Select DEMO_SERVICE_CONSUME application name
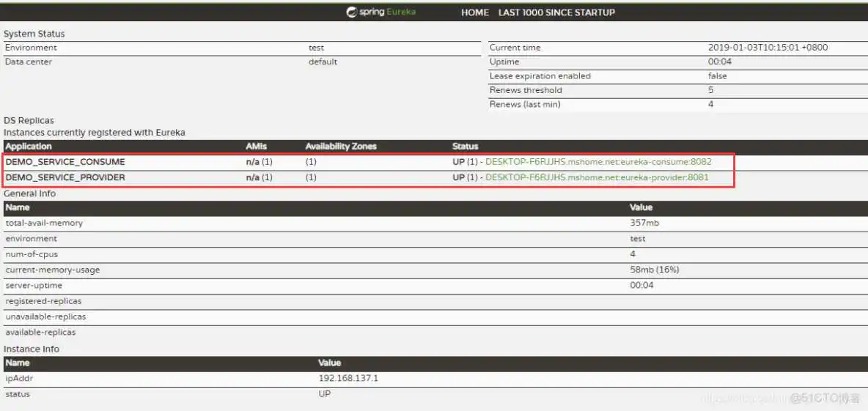Screen dimensions: 868x411 tap(65, 162)
